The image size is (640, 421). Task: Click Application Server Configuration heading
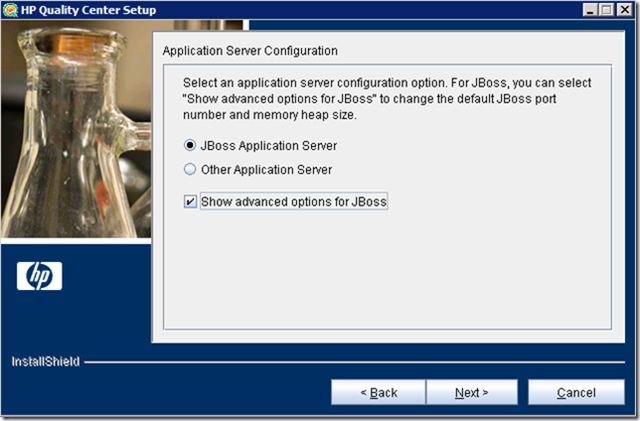pyautogui.click(x=250, y=51)
